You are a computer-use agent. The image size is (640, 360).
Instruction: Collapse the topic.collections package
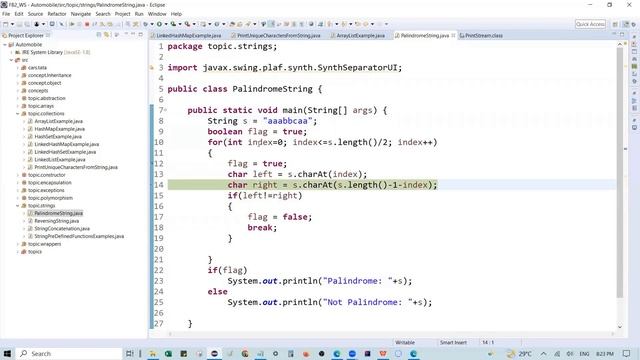point(18,113)
